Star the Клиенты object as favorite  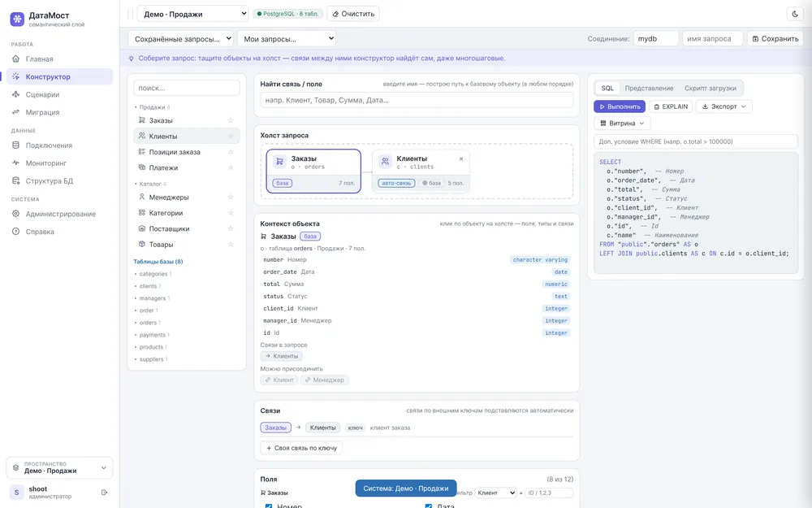[x=231, y=137]
